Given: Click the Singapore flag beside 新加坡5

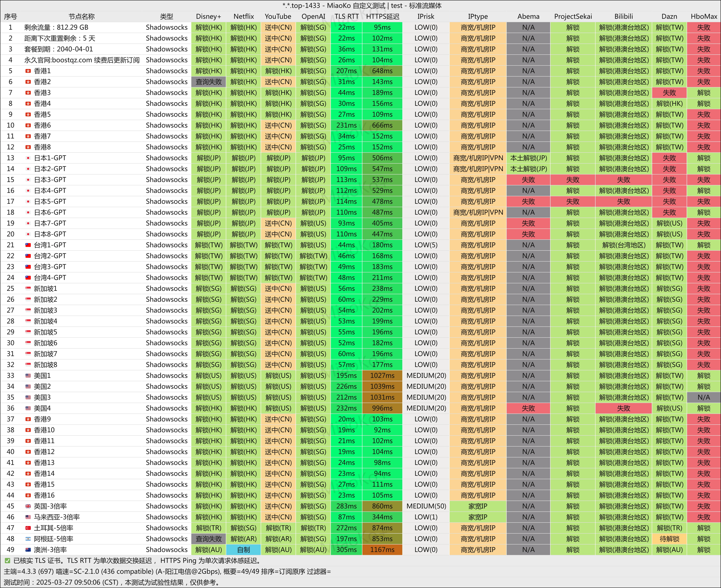Looking at the screenshot, I should [28, 332].
